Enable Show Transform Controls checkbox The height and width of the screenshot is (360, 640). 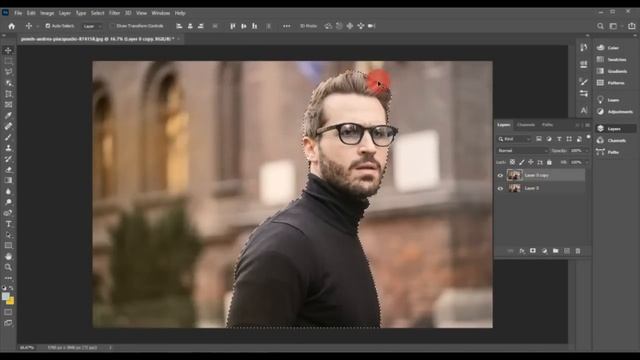tap(112, 26)
